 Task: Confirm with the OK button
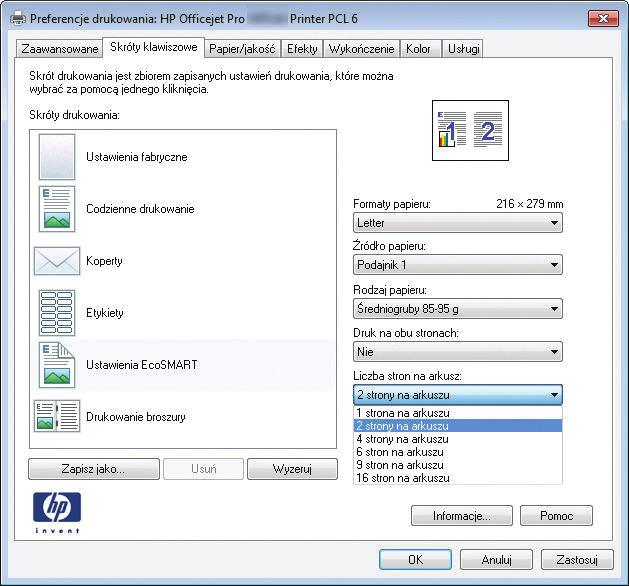416,560
